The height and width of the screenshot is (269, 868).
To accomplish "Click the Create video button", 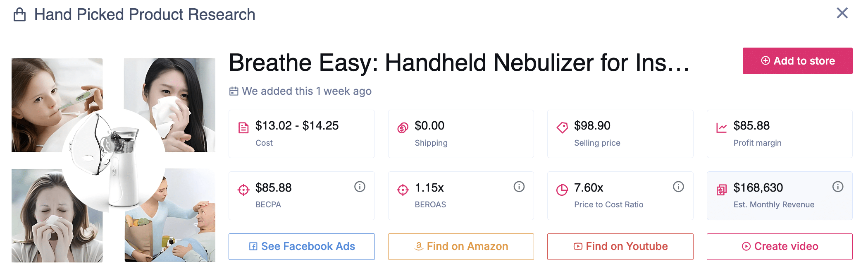I will click(x=780, y=247).
